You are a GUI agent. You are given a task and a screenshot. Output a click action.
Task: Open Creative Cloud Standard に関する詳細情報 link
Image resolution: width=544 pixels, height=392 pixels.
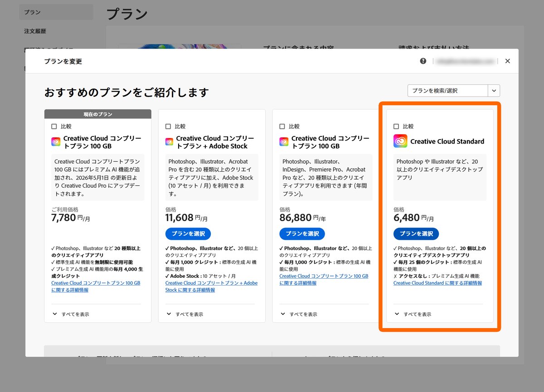click(x=437, y=283)
